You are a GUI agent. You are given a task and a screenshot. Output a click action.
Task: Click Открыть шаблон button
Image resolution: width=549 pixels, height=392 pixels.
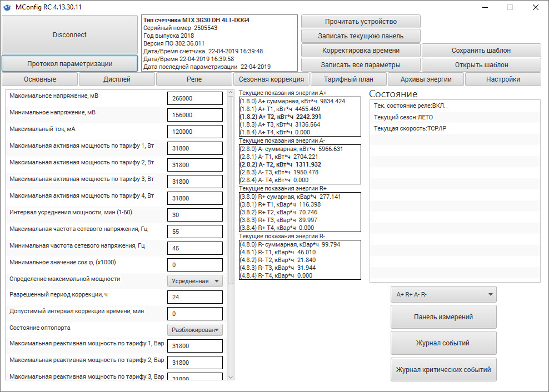pyautogui.click(x=481, y=65)
